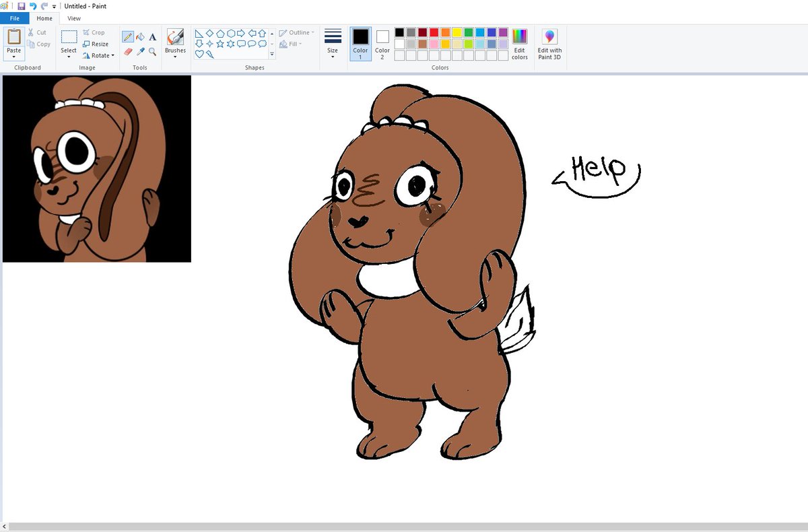Choose the down arrow shape

click(x=199, y=44)
